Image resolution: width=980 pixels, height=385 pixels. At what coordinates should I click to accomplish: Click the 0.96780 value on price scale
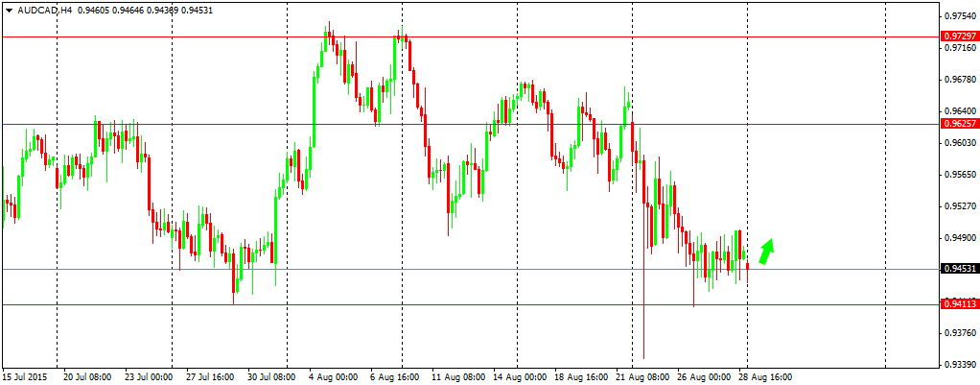point(959,80)
